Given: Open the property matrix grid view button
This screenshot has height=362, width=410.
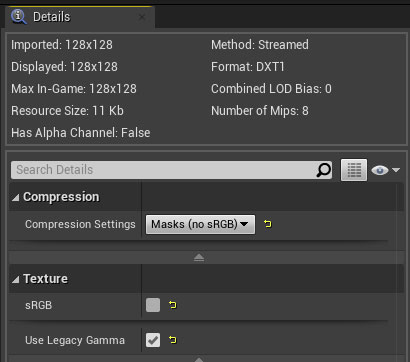Looking at the screenshot, I should 354,170.
